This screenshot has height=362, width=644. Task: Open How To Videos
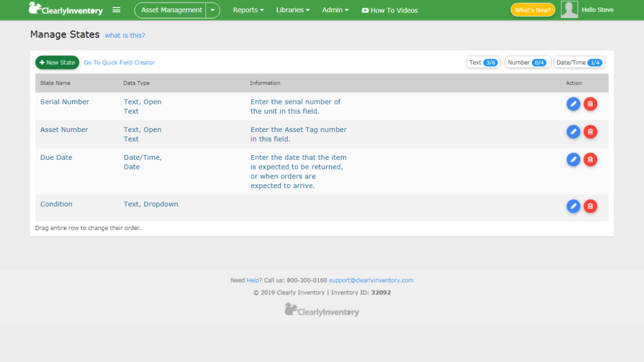coord(390,10)
